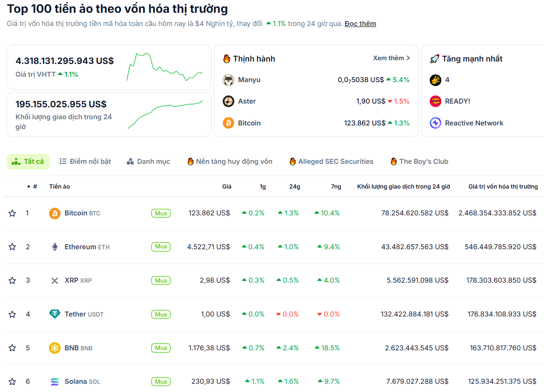Mark Tether as favorite with the star

[x=12, y=314]
